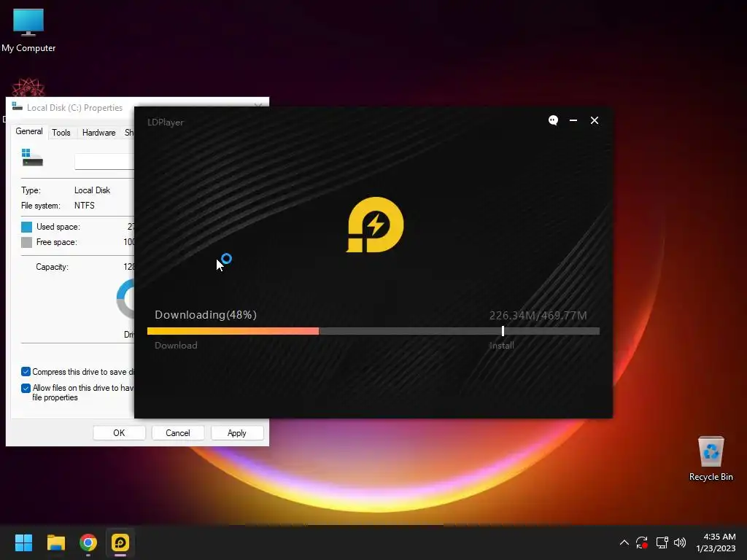Open the My Computer desktop icon
The image size is (747, 560).
28,30
